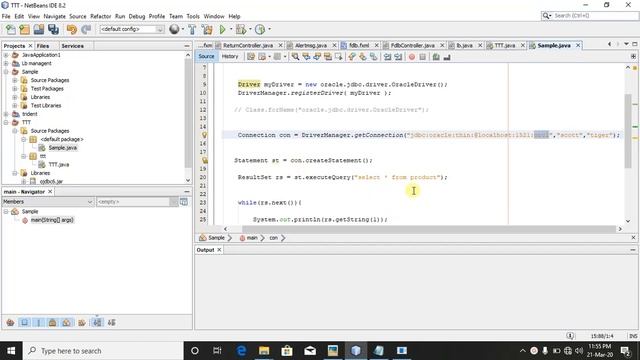
Task: Close the Sample.java tab
Action: coord(578,45)
